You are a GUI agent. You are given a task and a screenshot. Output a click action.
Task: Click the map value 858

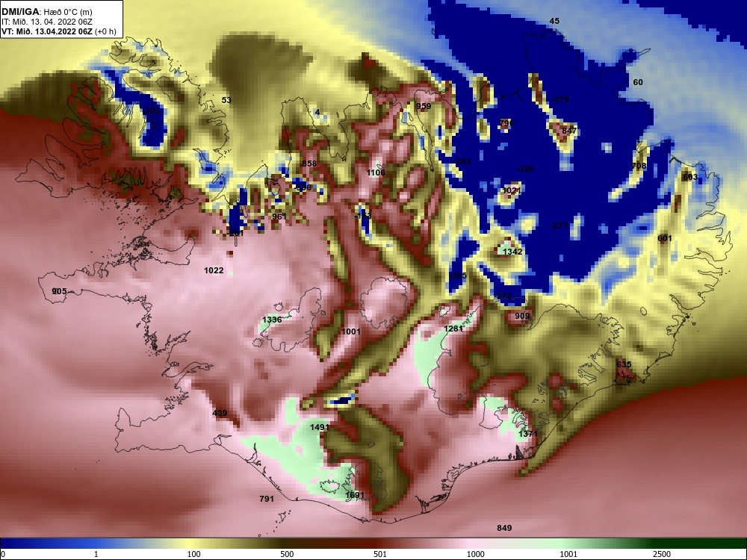coord(309,164)
